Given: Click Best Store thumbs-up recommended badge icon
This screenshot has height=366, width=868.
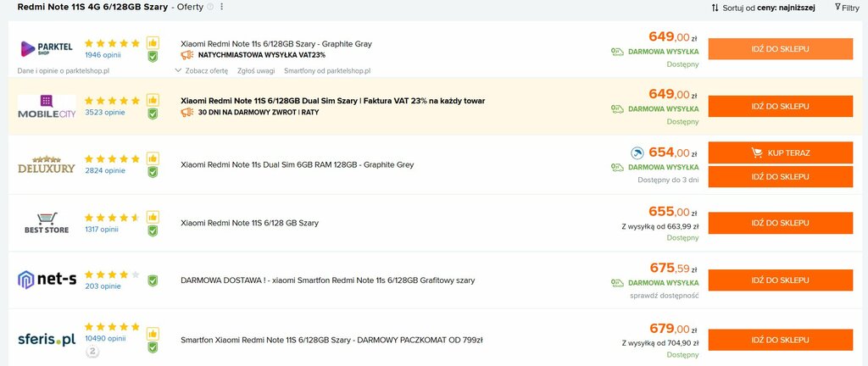Looking at the screenshot, I should pos(153,217).
